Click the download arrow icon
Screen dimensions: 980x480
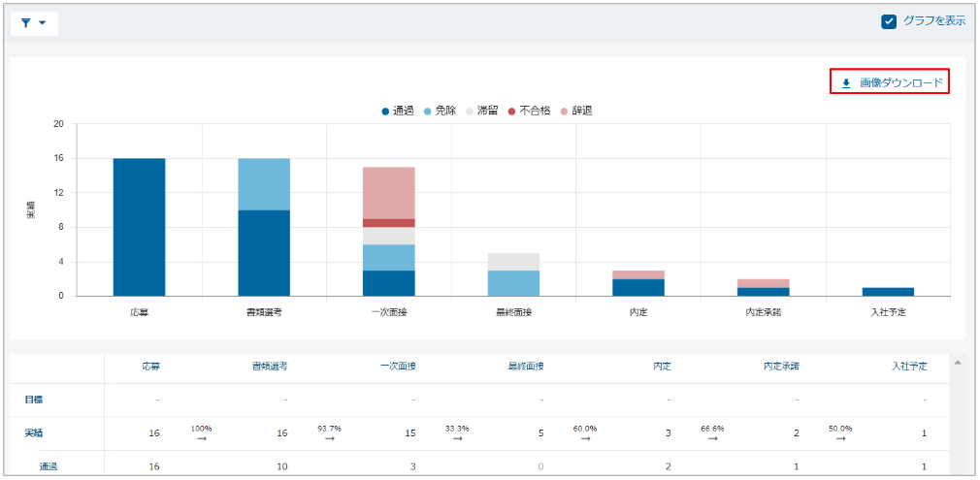pos(846,83)
